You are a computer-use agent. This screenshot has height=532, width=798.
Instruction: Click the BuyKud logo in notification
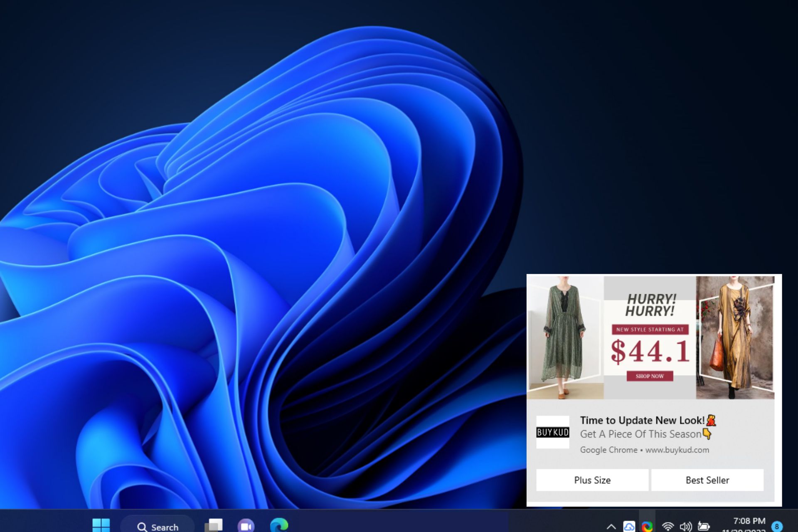552,432
